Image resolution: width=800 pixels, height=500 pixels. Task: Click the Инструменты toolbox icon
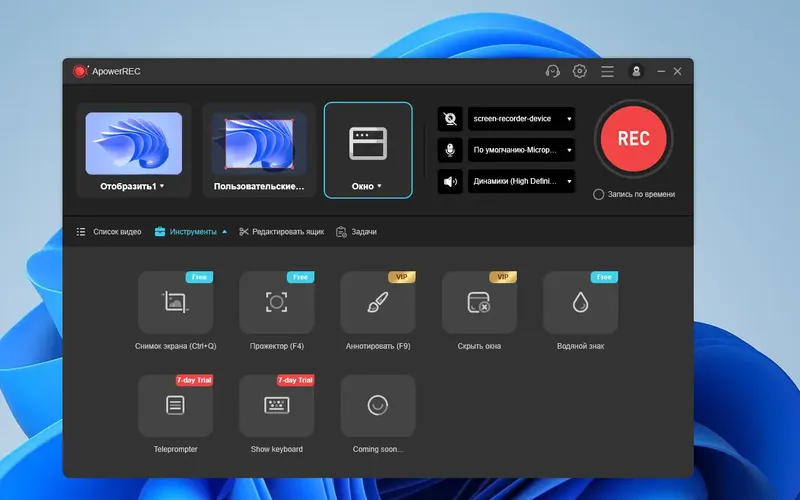160,232
